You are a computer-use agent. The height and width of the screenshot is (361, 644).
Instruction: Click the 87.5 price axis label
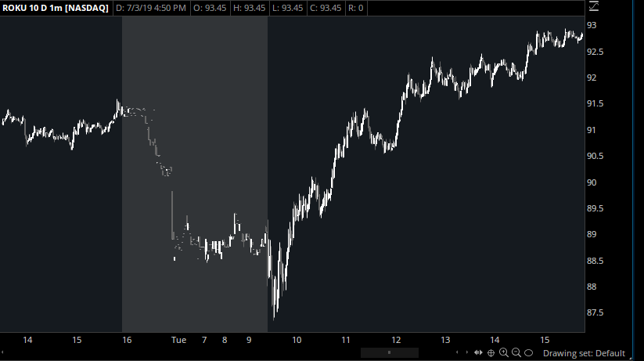(595, 312)
